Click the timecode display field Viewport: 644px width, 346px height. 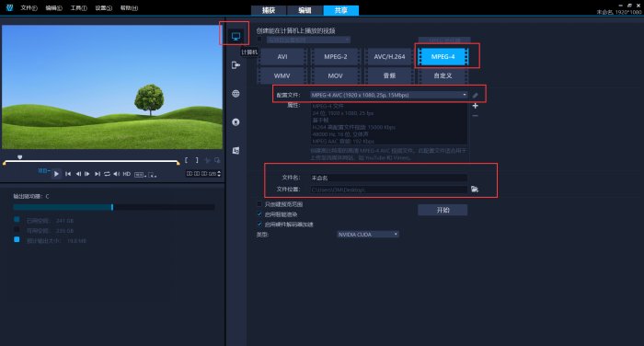pos(201,174)
